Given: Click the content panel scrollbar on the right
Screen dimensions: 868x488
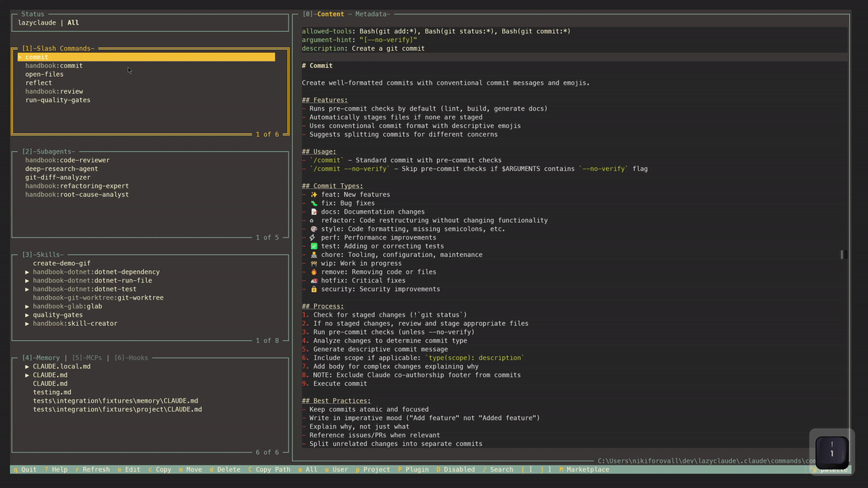Looking at the screenshot, I should (x=841, y=253).
